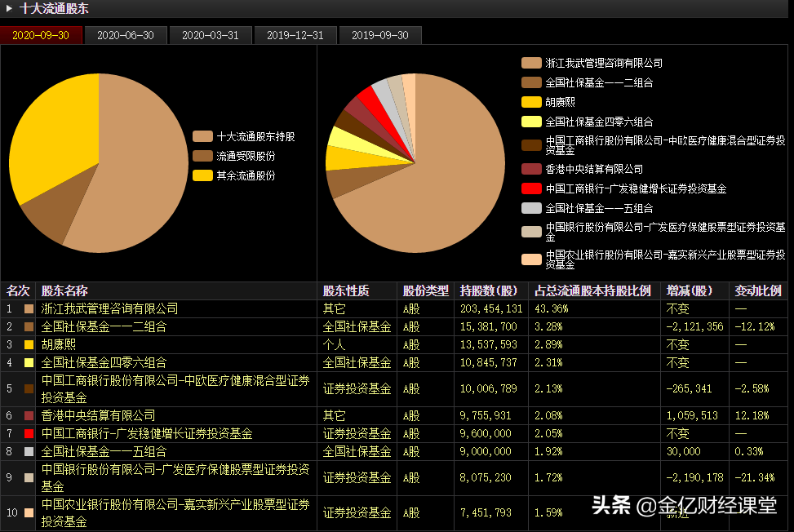Sort by 变动比例 column header

point(758,291)
